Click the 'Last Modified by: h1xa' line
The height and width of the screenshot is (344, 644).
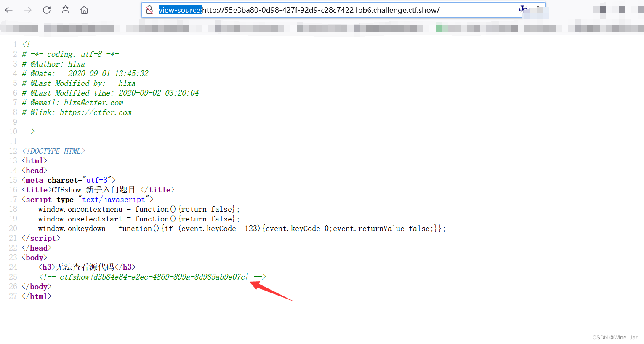pyautogui.click(x=79, y=83)
